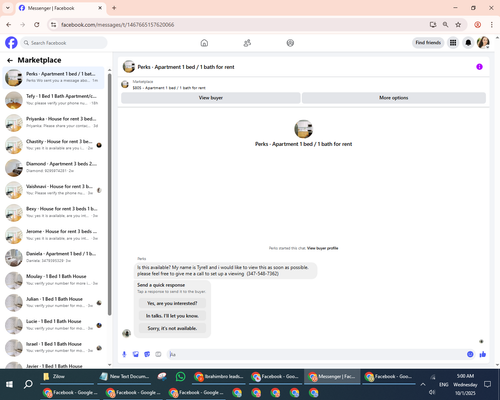Image resolution: width=500 pixels, height=400 pixels.
Task: Click the View buyer button
Action: click(211, 98)
